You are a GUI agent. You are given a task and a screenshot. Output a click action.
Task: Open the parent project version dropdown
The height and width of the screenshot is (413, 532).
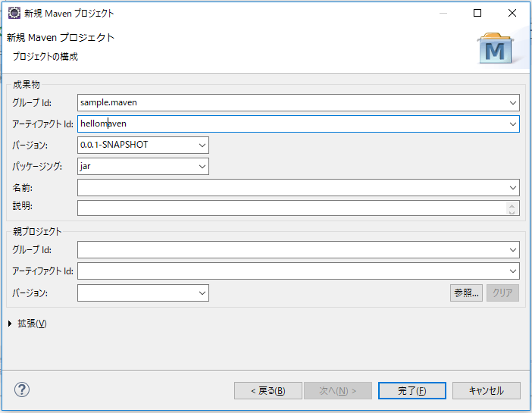[x=202, y=293]
